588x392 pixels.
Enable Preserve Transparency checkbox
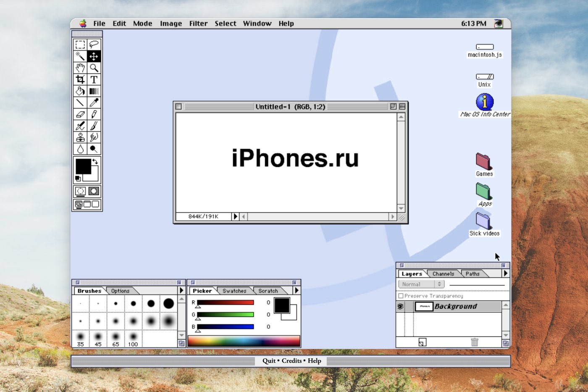tap(401, 296)
